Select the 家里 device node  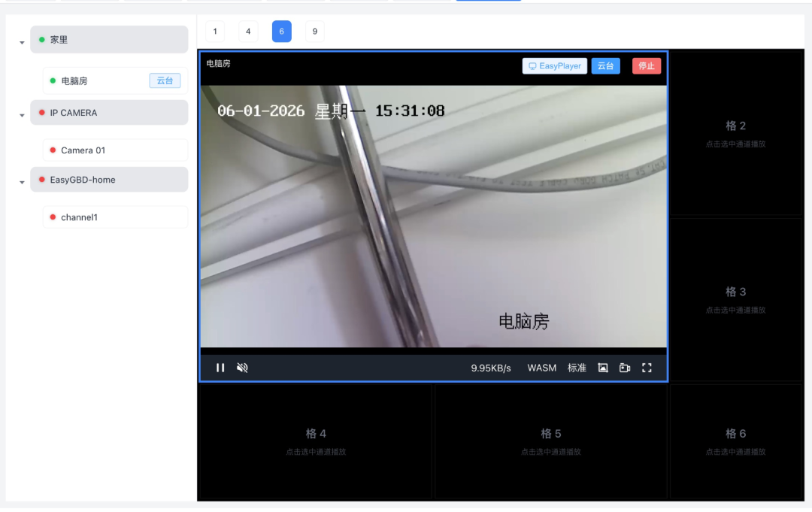(109, 39)
